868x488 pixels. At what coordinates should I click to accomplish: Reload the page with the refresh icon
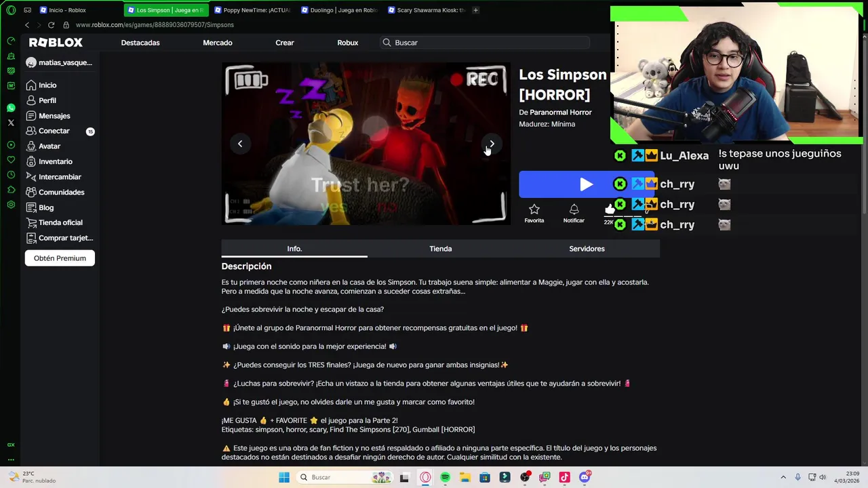(51, 24)
